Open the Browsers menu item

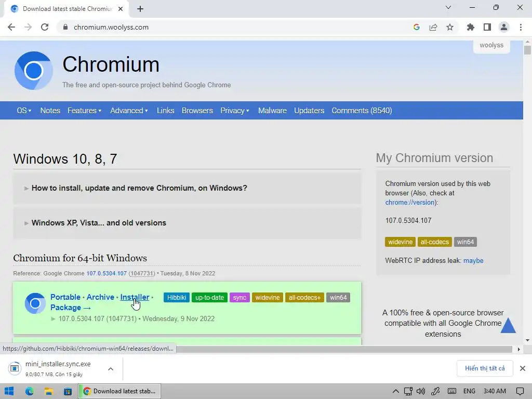[197, 111]
